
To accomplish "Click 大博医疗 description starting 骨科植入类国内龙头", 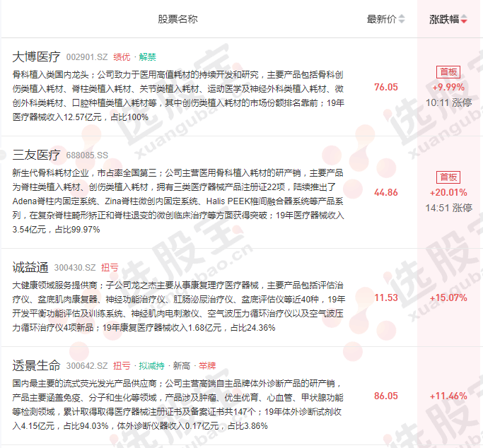I will [x=178, y=95].
